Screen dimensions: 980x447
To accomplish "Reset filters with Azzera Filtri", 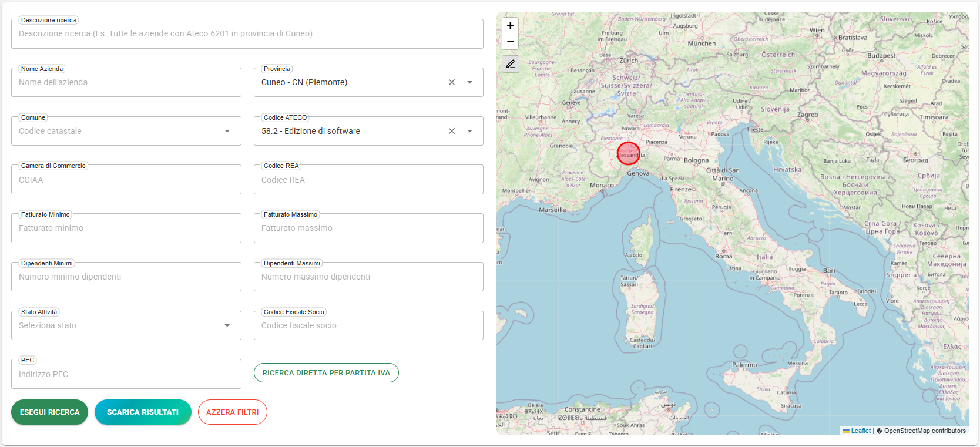I will [233, 412].
